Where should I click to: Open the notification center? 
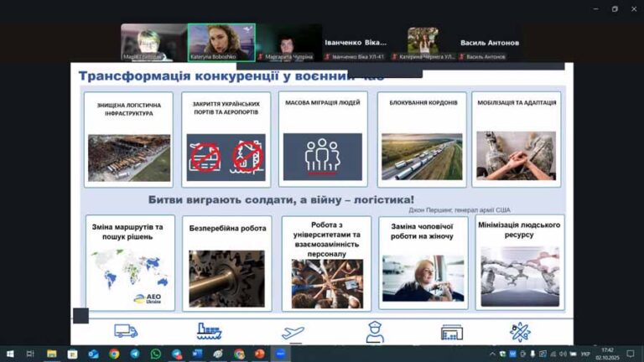point(631,354)
